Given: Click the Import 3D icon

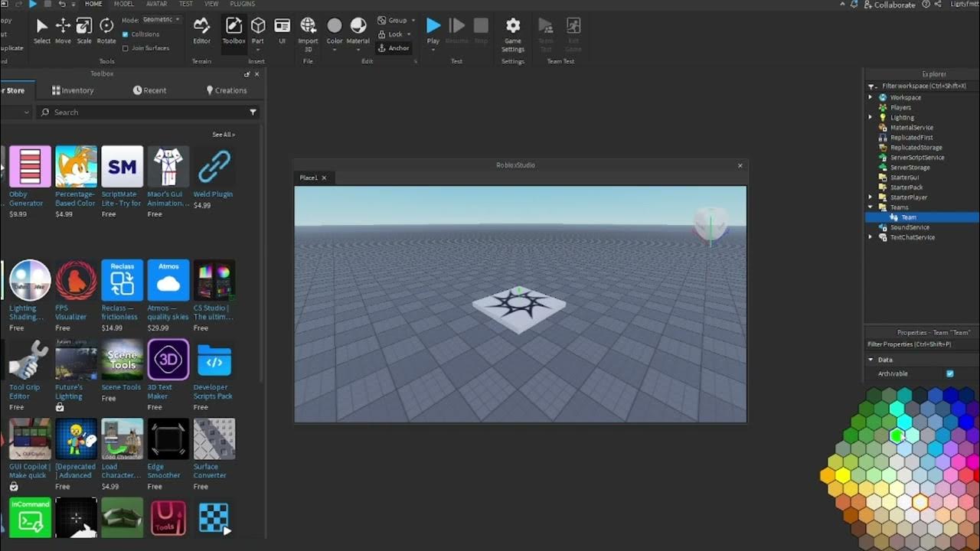Looking at the screenshot, I should point(308,25).
